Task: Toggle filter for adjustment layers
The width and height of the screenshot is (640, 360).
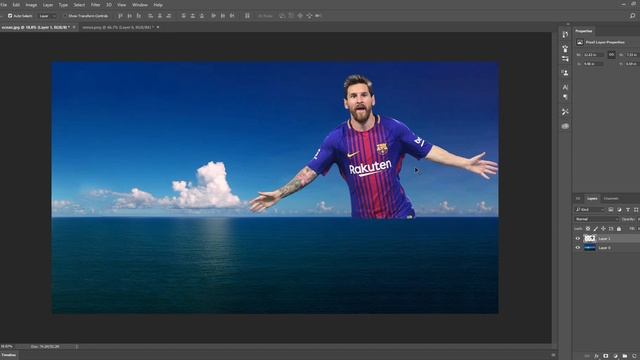Action: 619,210
